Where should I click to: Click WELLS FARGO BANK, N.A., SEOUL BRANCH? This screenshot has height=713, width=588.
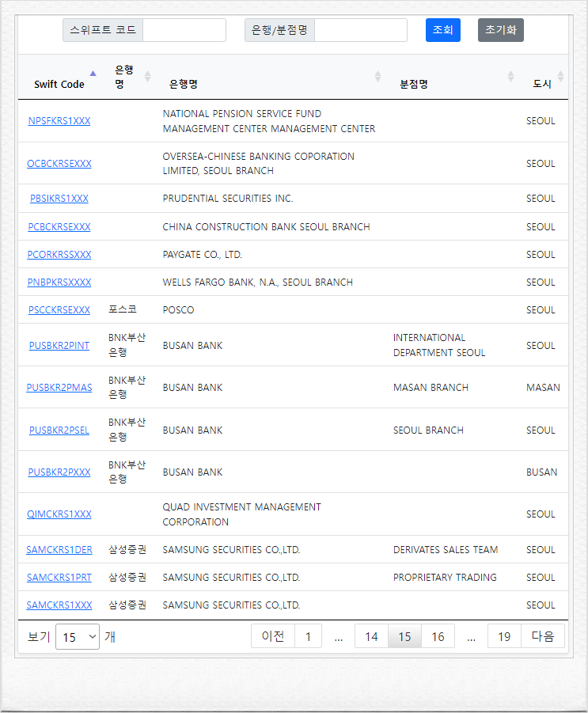(x=257, y=283)
